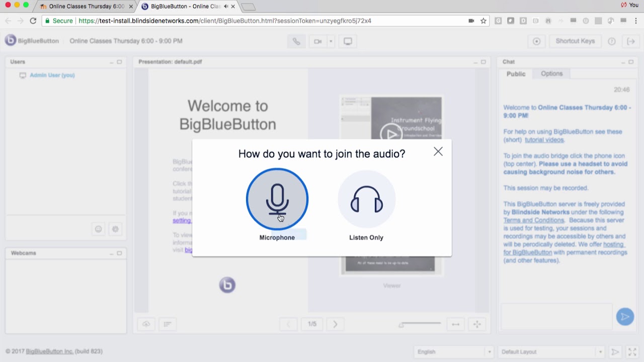Open the Terms and Conditions link
Viewport: 644px width, 362px height.
[533, 220]
